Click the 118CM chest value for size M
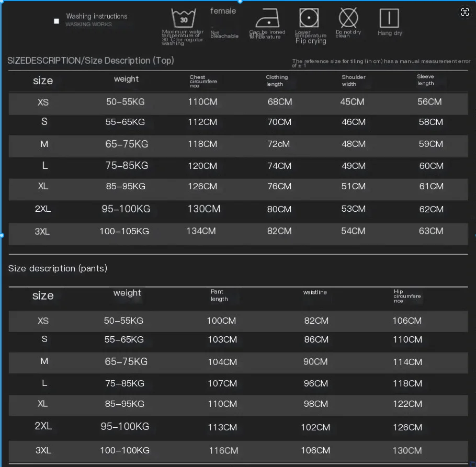This screenshot has height=467, width=476. (x=202, y=144)
